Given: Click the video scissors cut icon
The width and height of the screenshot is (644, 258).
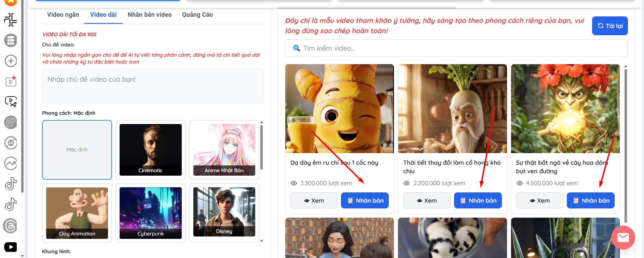Looking at the screenshot, I should point(11,101).
